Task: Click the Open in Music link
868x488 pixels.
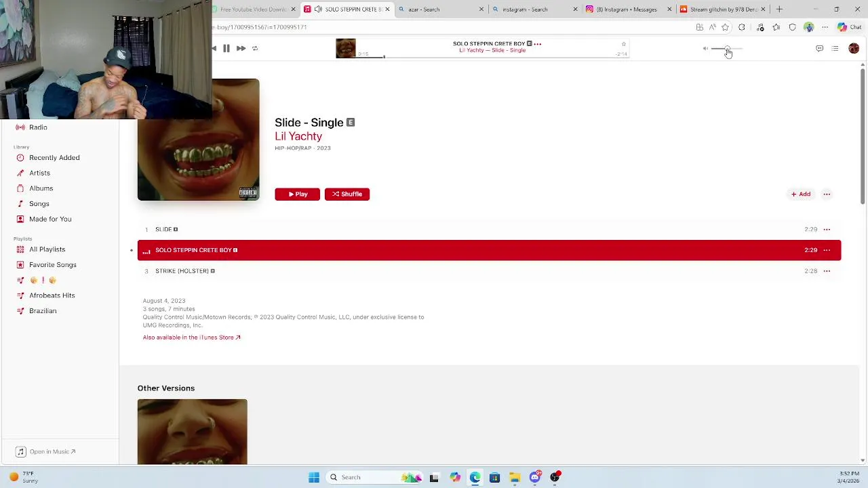Action: [52, 451]
